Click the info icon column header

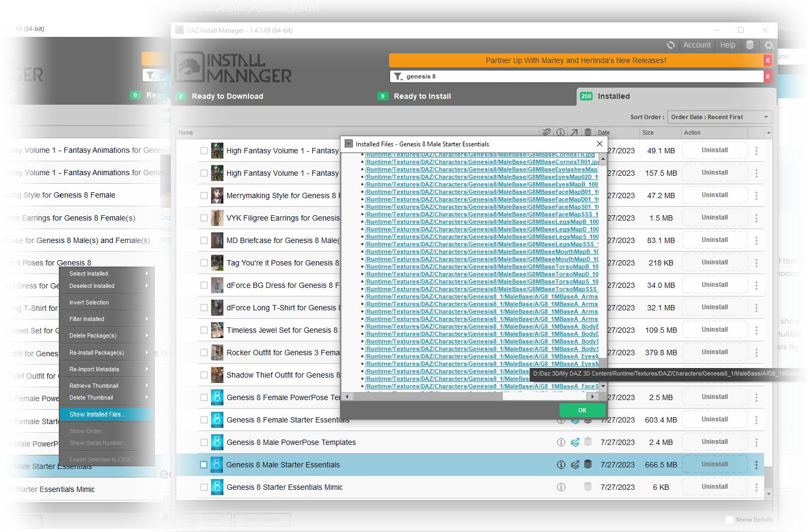560,132
